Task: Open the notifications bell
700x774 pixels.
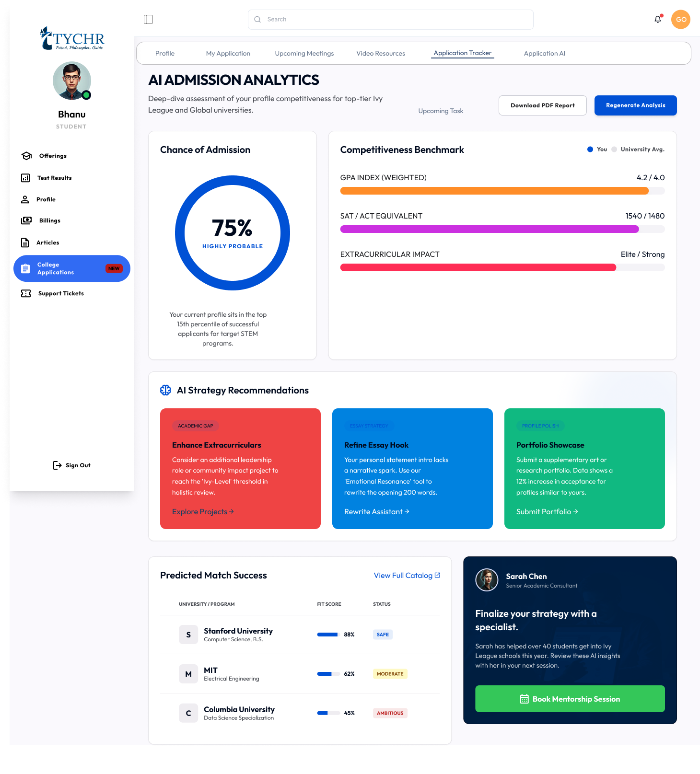Action: tap(658, 19)
